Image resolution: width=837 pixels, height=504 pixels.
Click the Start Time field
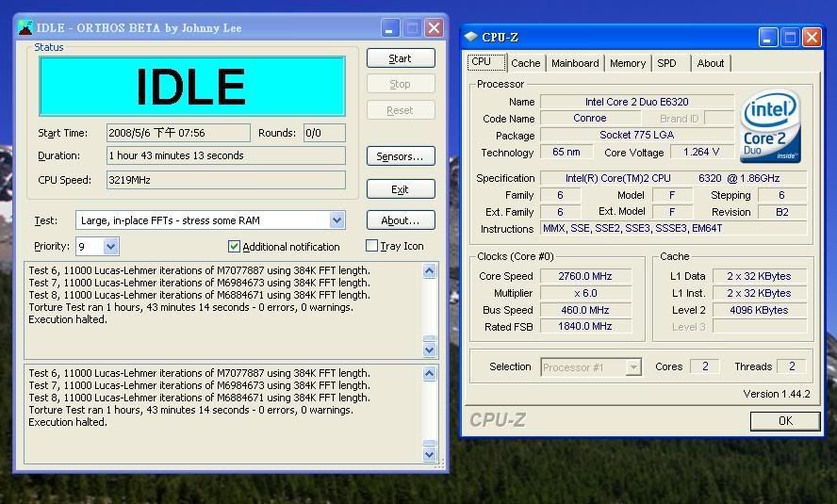click(178, 133)
